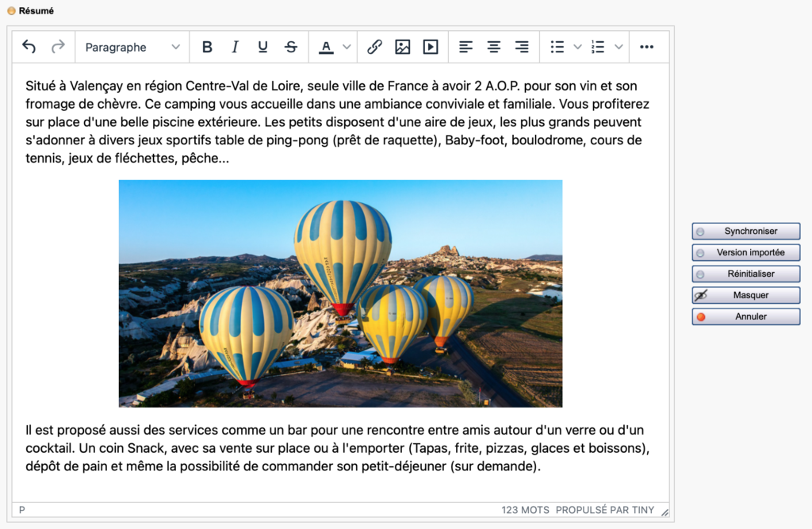Click the Synchroniser button

pos(745,232)
